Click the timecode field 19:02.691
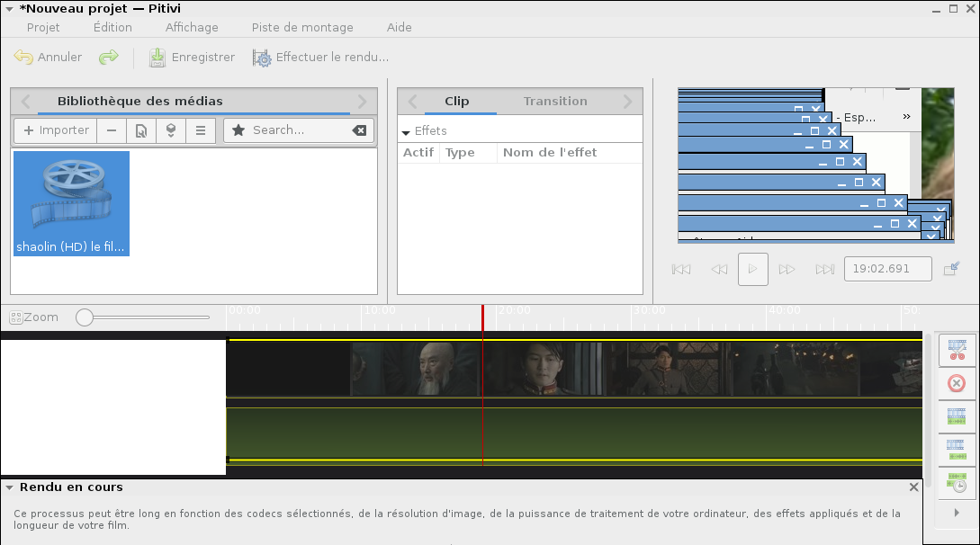 887,269
